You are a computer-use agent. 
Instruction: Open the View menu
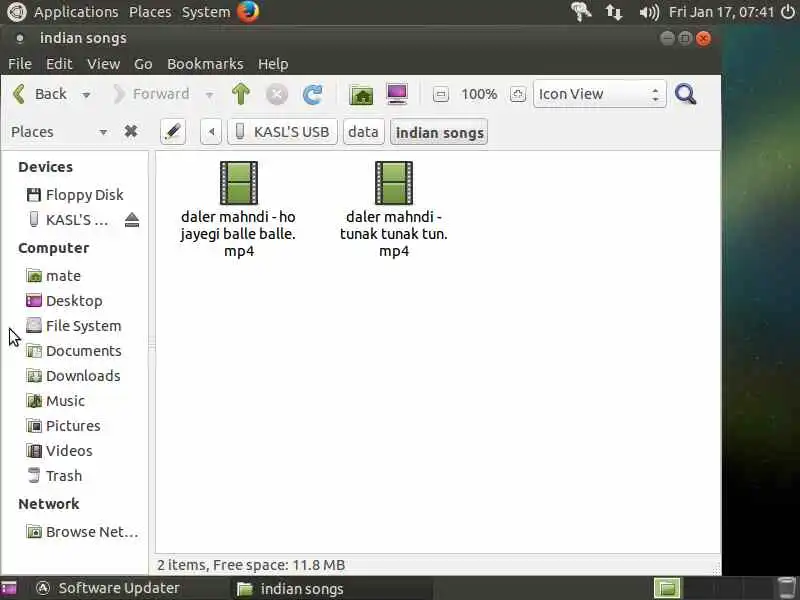[x=104, y=64]
